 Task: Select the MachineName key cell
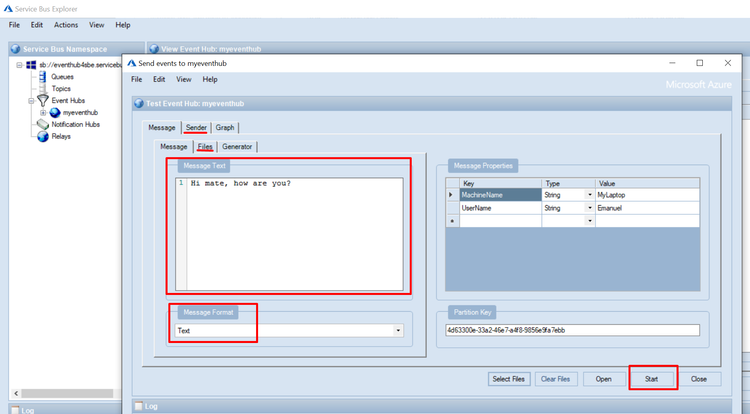(x=500, y=195)
